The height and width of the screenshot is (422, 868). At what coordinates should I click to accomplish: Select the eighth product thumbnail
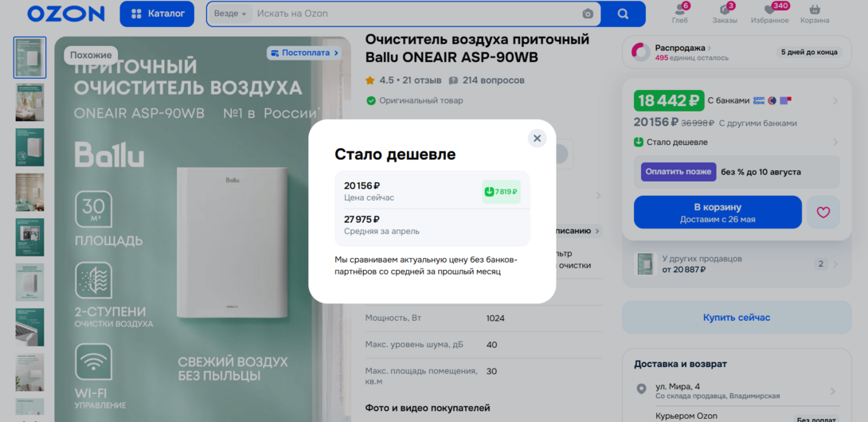30,372
